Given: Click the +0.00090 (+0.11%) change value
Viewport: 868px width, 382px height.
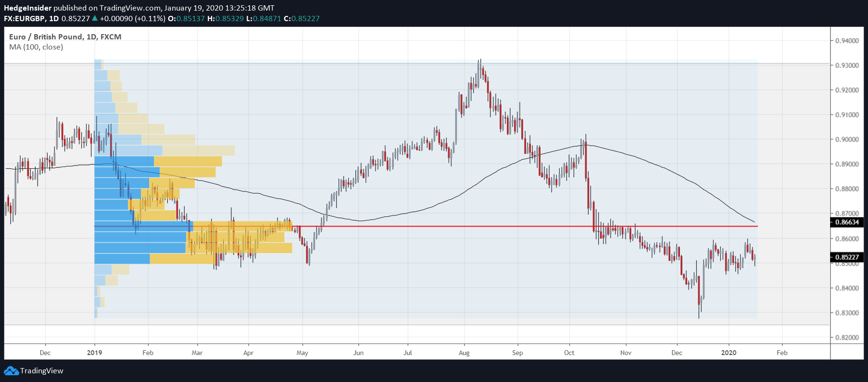Looking at the screenshot, I should click(132, 19).
